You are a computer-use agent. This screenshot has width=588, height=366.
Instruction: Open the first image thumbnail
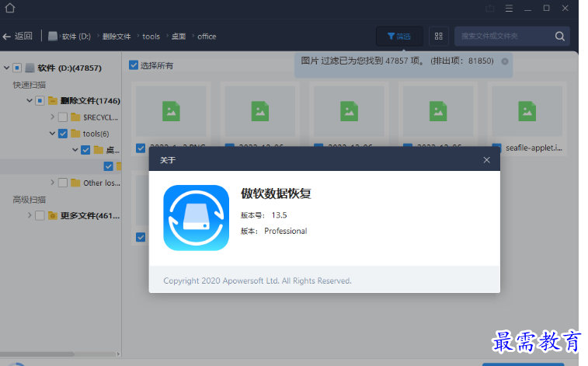171,111
